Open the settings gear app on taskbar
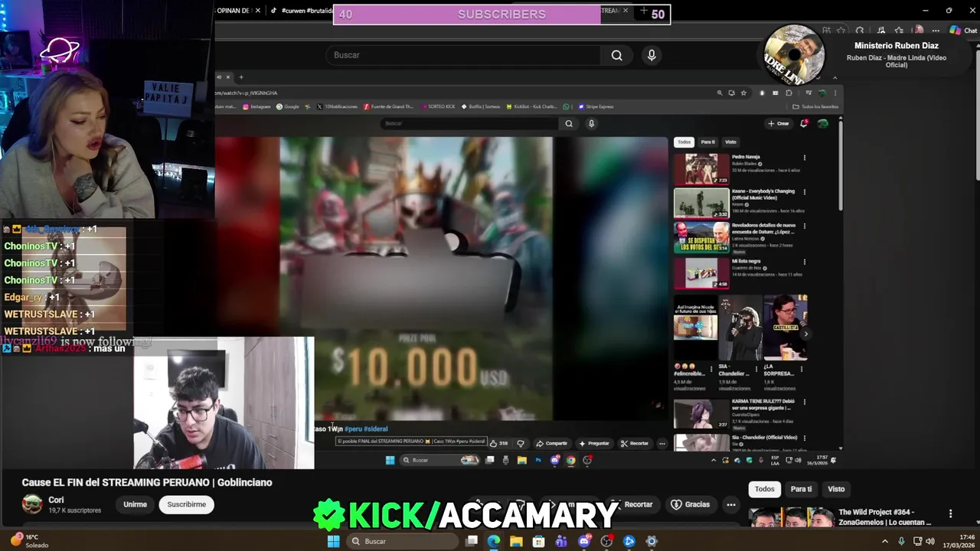This screenshot has width=980, height=551. 652,541
